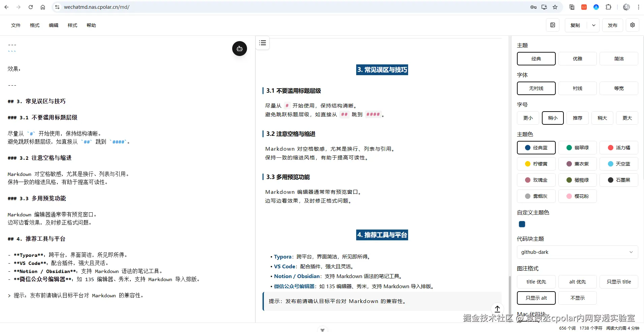Open the 文件 menu
Viewport: 644px width, 332px height.
point(16,25)
